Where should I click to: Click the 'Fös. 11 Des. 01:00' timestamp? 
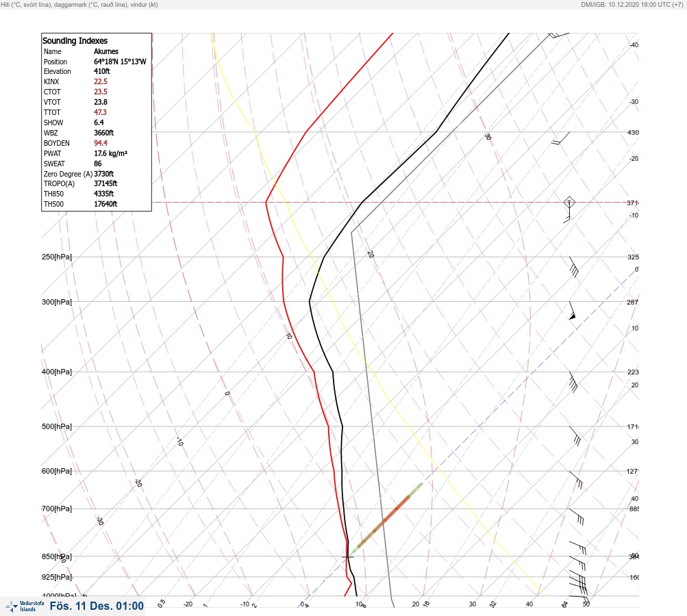pos(97,606)
